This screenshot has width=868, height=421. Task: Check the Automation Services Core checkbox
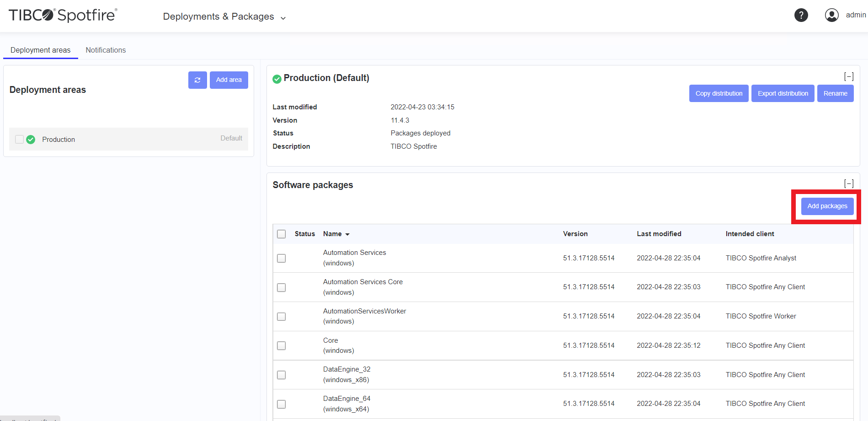click(282, 288)
